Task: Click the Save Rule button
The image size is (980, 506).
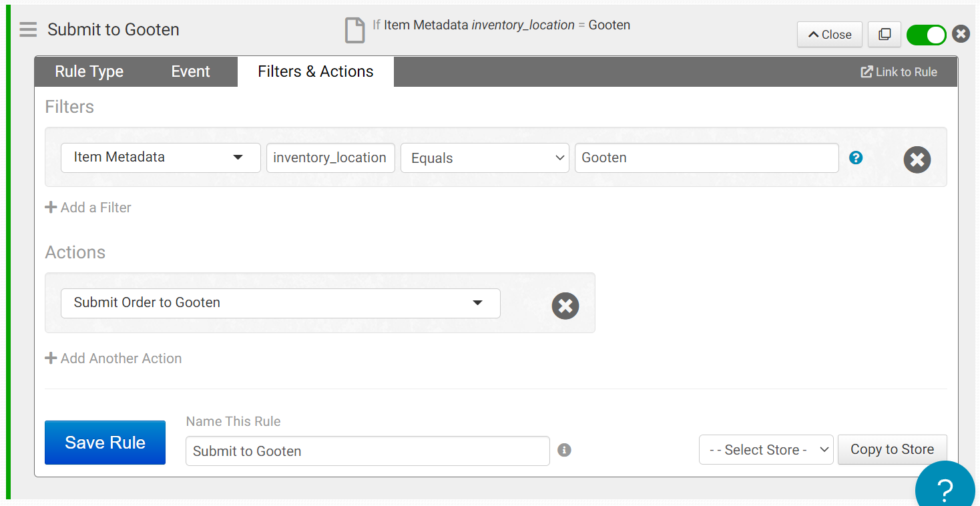Action: pyautogui.click(x=105, y=443)
